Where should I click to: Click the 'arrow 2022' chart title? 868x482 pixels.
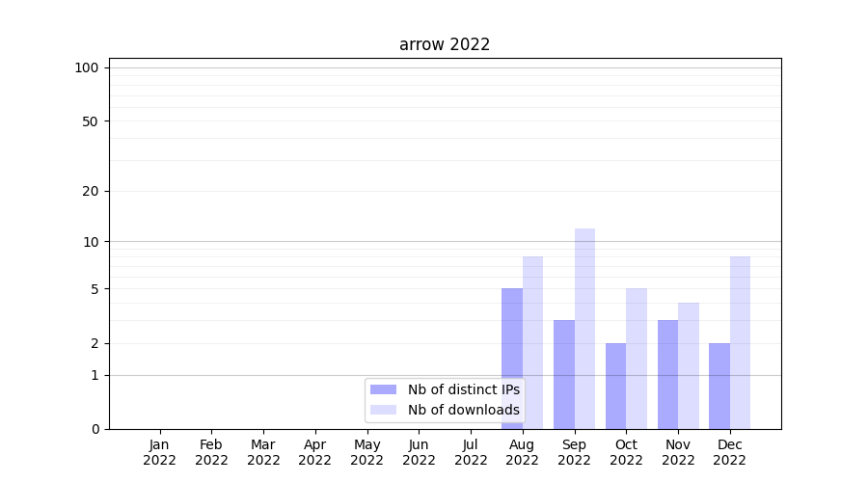click(445, 44)
